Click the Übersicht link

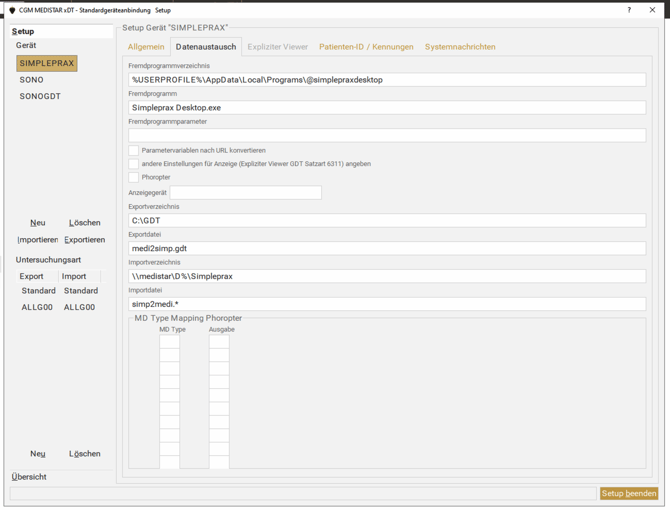pyautogui.click(x=29, y=477)
